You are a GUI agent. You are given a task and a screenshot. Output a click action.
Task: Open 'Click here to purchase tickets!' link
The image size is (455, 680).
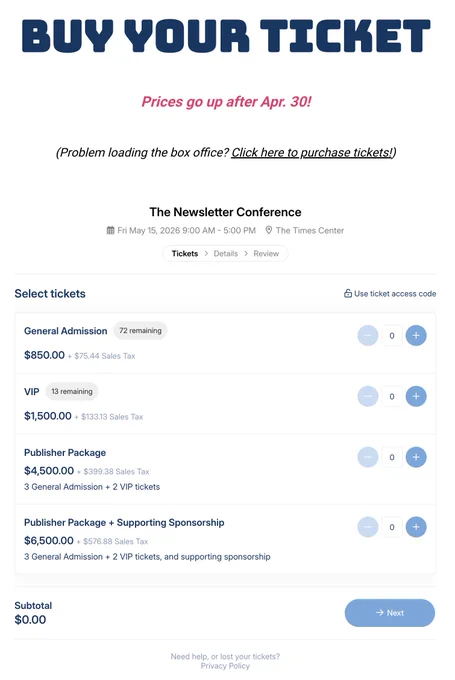(311, 153)
